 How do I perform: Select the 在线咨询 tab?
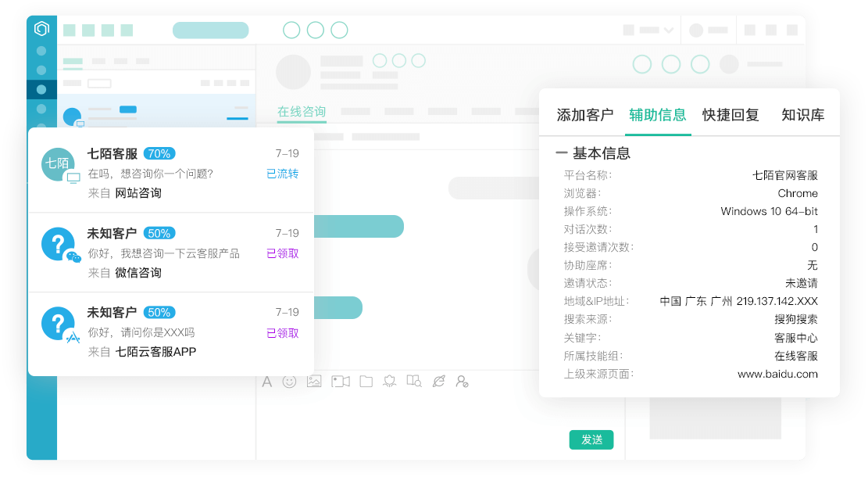(x=301, y=112)
